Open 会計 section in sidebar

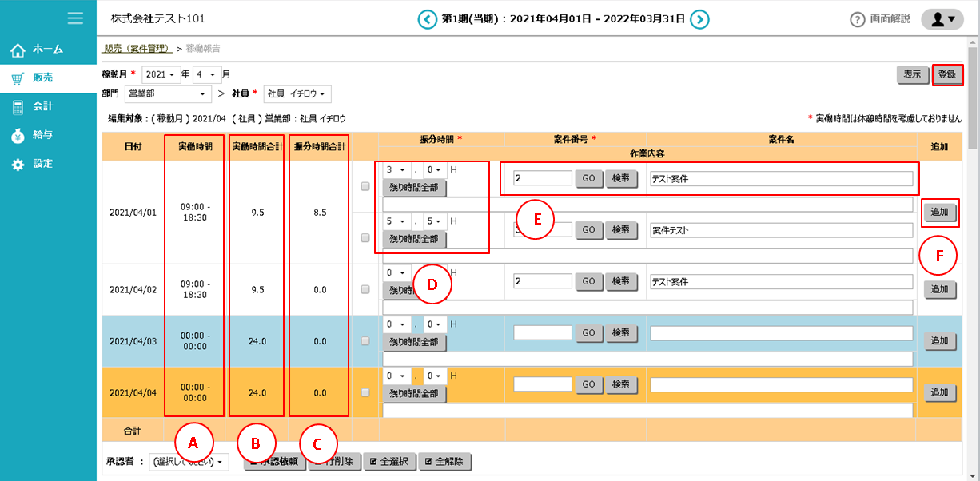42,106
